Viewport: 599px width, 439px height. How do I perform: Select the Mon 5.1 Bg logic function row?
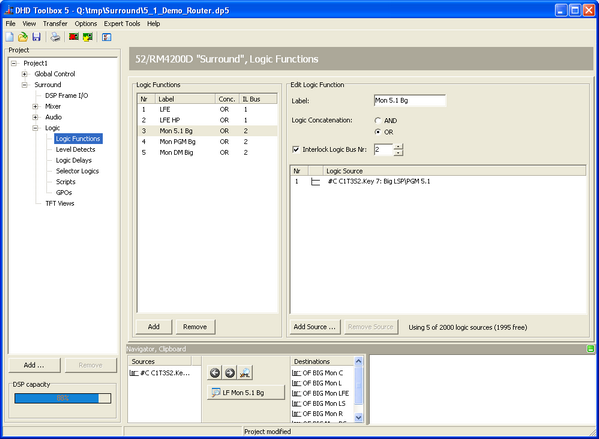(207, 131)
